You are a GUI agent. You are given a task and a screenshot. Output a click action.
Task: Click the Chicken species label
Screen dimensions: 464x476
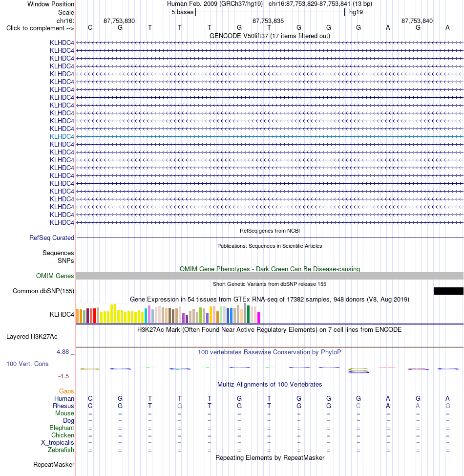pos(63,435)
